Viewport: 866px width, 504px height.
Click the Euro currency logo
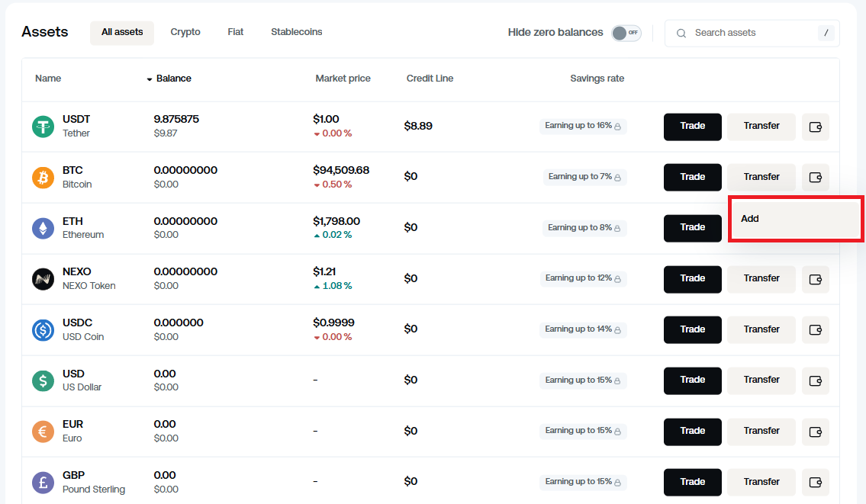tap(43, 431)
